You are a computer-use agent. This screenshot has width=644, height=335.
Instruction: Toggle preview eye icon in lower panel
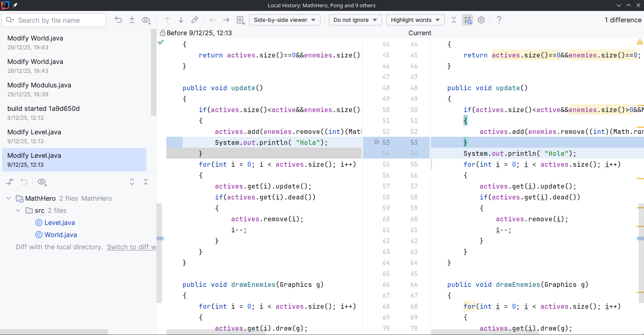pyautogui.click(x=42, y=182)
